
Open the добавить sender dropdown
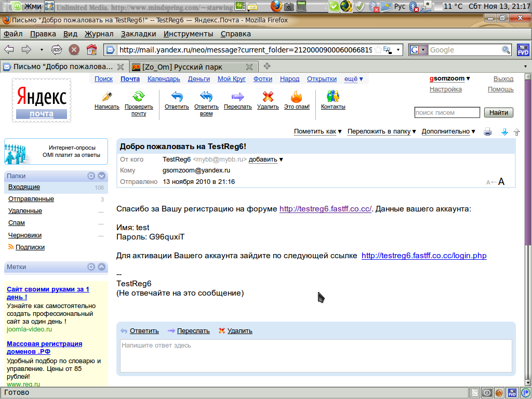click(265, 159)
